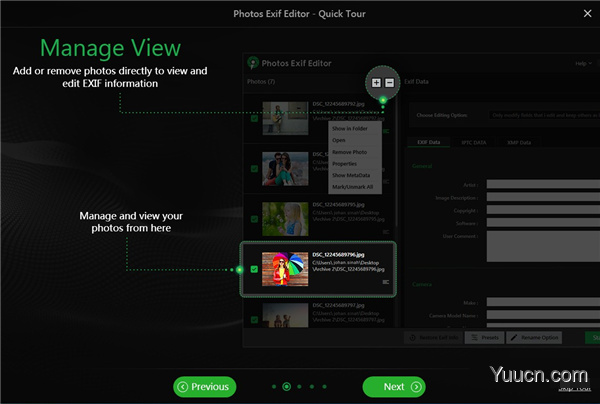Jump to the fifth tour page dot
600x404 pixels.
point(324,387)
